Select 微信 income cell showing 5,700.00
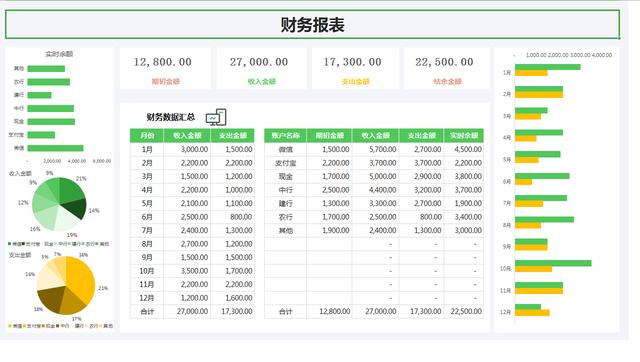The image size is (640, 362). tap(376, 149)
